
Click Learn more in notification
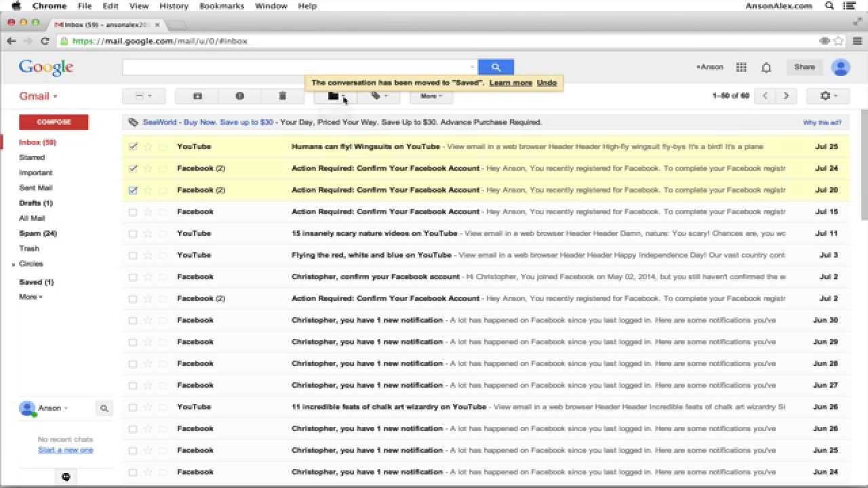coord(511,83)
